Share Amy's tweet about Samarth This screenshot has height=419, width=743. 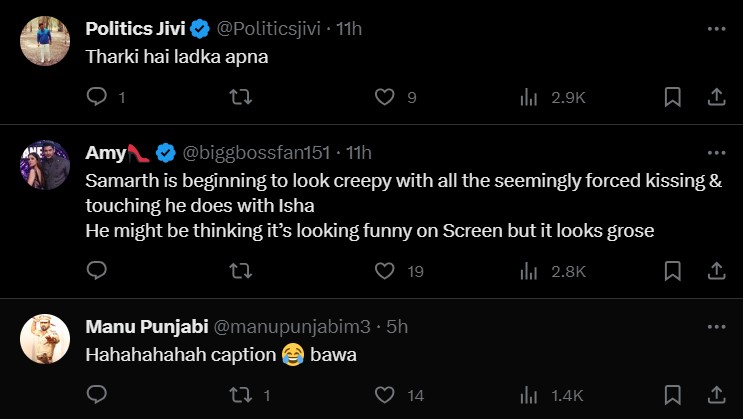(716, 270)
